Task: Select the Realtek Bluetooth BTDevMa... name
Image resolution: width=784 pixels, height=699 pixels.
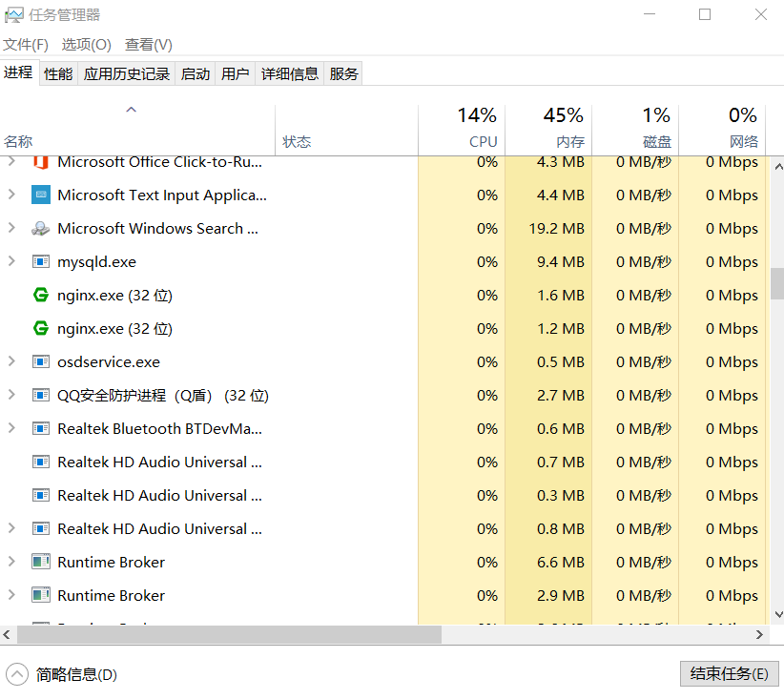Action: tap(159, 429)
